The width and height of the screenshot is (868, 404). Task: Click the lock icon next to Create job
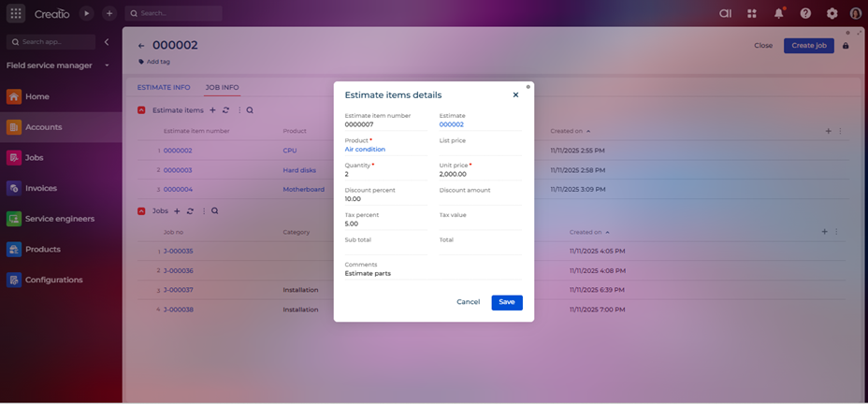(846, 46)
